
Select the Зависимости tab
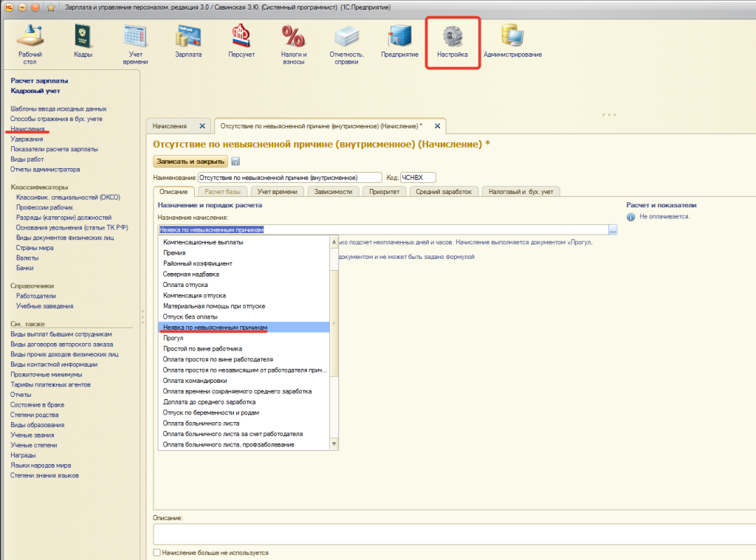point(333,191)
